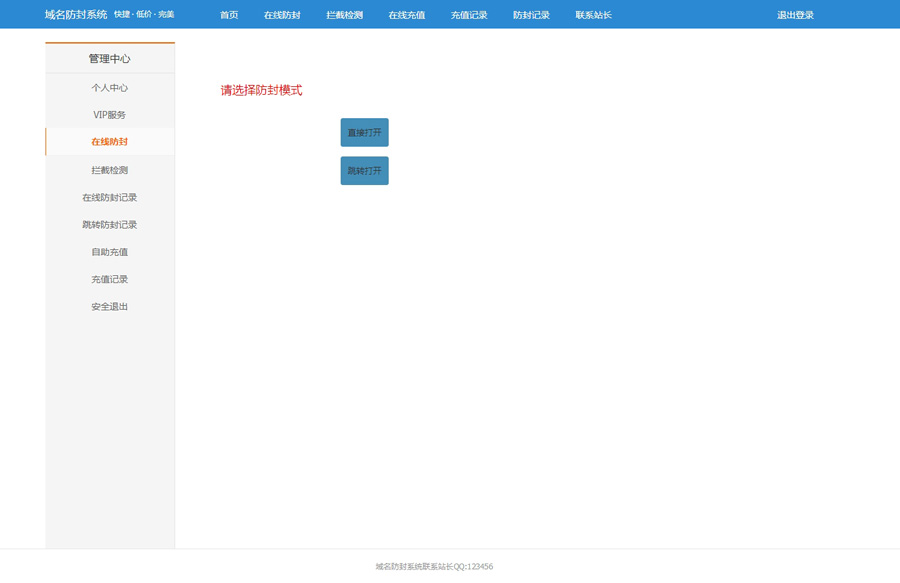The height and width of the screenshot is (583, 900).
Task: Select 拦截检测 in the top navigation bar
Action: (344, 15)
